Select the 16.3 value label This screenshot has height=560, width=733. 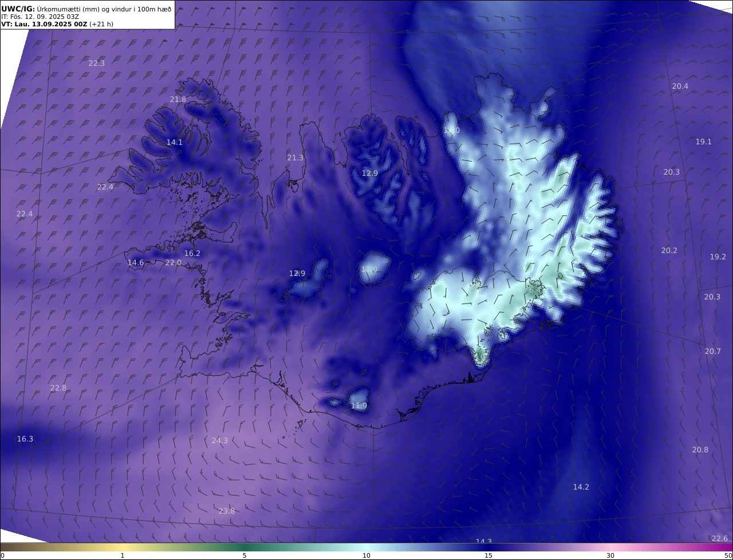pos(25,439)
